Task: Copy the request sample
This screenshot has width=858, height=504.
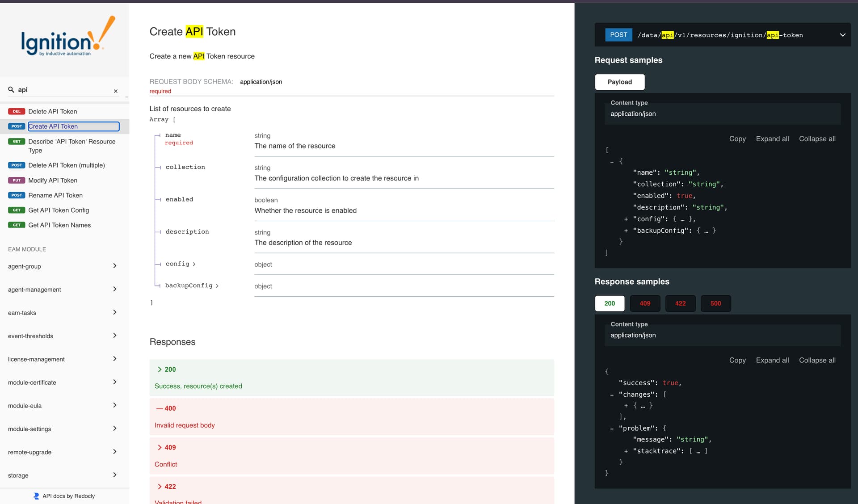Action: [x=737, y=139]
